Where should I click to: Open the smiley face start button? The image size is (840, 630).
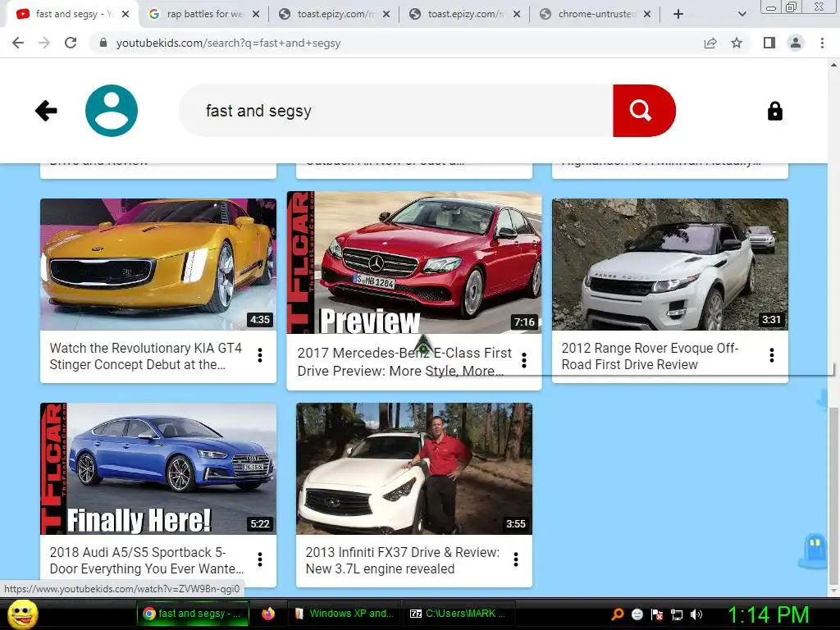[23, 614]
